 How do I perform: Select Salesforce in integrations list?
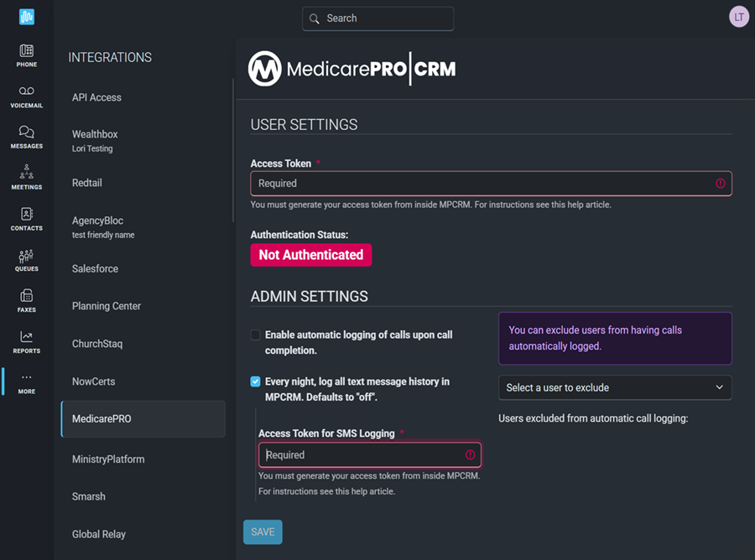[x=95, y=269]
